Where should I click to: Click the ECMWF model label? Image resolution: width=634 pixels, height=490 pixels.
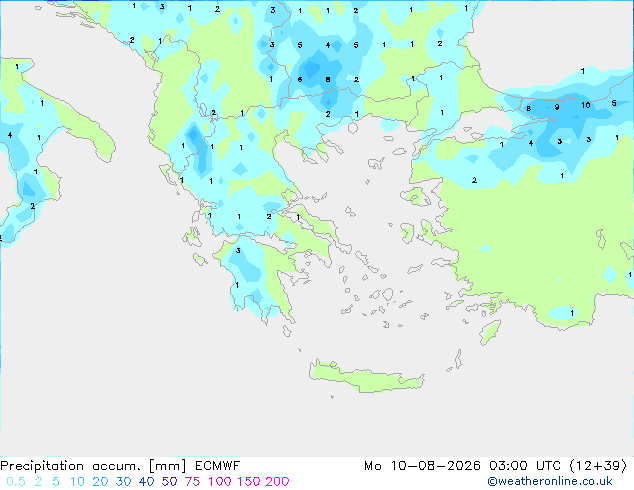(x=218, y=466)
